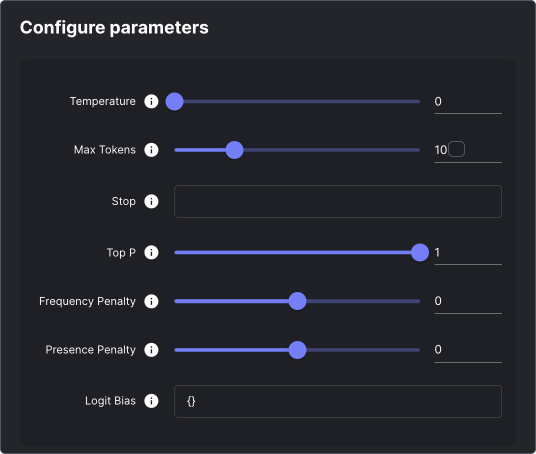The height and width of the screenshot is (454, 536).
Task: Click the Top P slider handle
Action: pyautogui.click(x=420, y=253)
